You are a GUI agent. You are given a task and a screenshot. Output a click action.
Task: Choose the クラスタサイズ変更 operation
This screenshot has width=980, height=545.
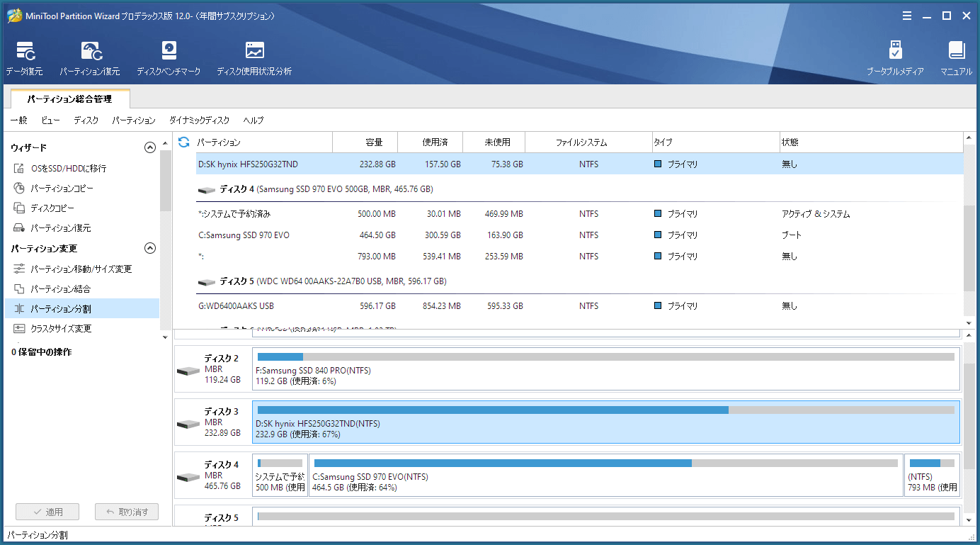pos(81,329)
